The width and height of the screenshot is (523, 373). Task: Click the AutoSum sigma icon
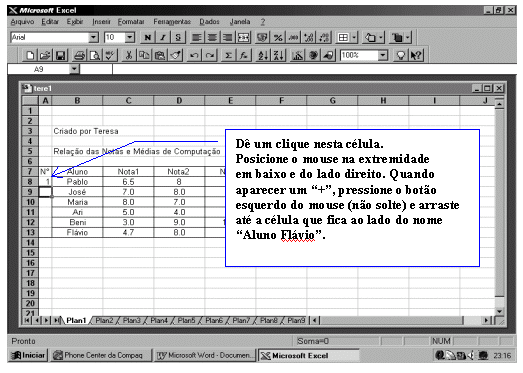click(x=228, y=55)
